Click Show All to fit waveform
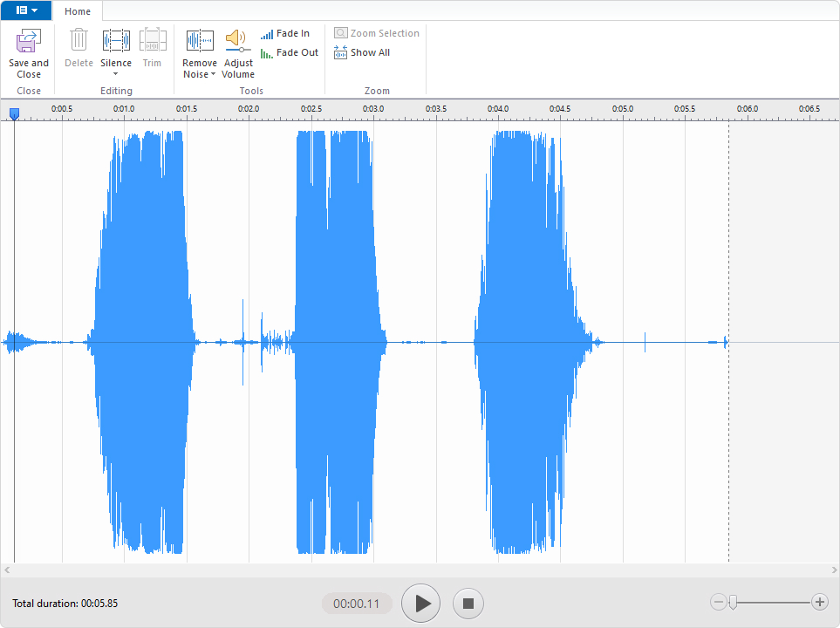The image size is (840, 628). coord(361,53)
